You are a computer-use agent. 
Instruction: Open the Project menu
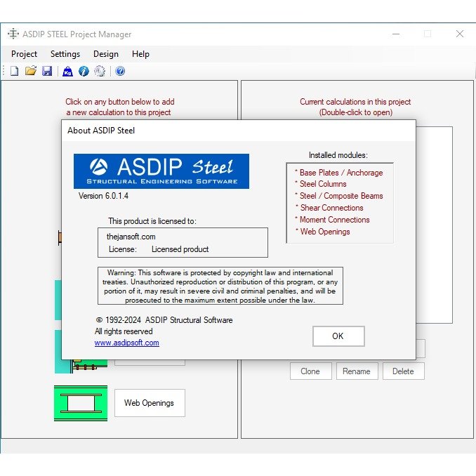point(24,54)
